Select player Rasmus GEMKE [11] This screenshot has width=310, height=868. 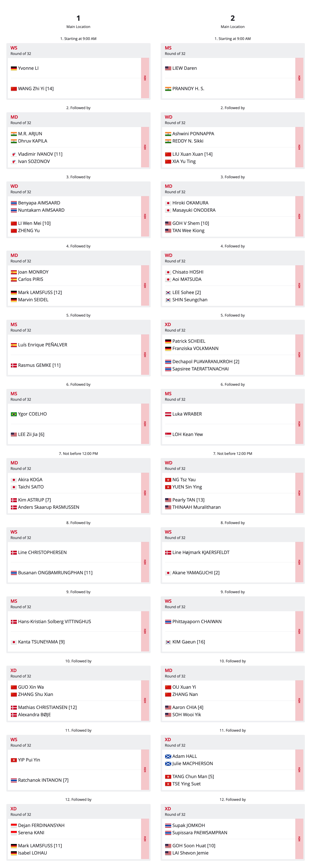coord(39,365)
